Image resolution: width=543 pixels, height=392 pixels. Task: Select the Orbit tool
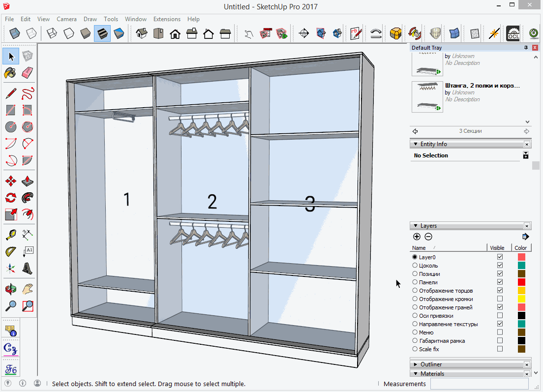coord(10,289)
